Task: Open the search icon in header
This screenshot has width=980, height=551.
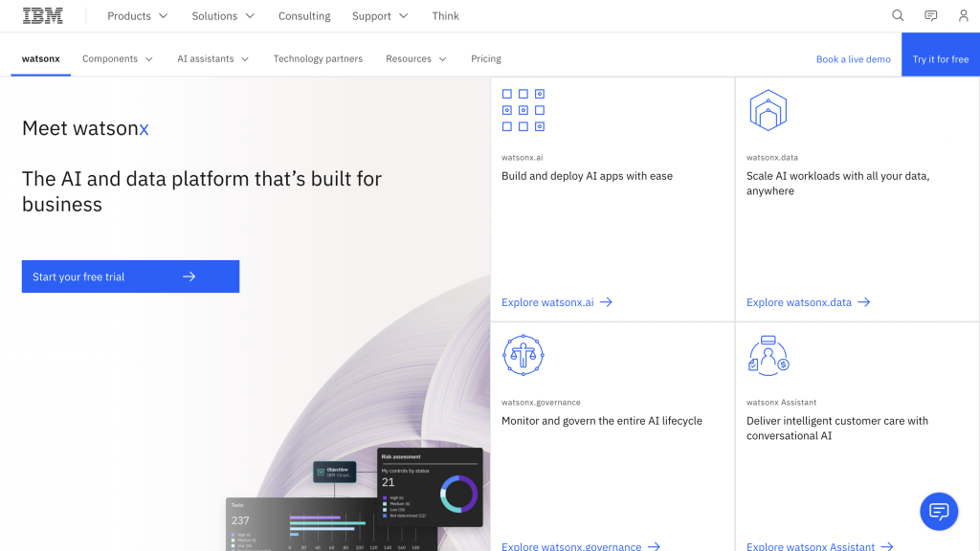Action: click(898, 15)
